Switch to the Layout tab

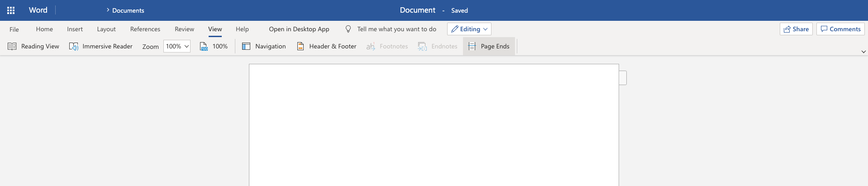pyautogui.click(x=106, y=29)
